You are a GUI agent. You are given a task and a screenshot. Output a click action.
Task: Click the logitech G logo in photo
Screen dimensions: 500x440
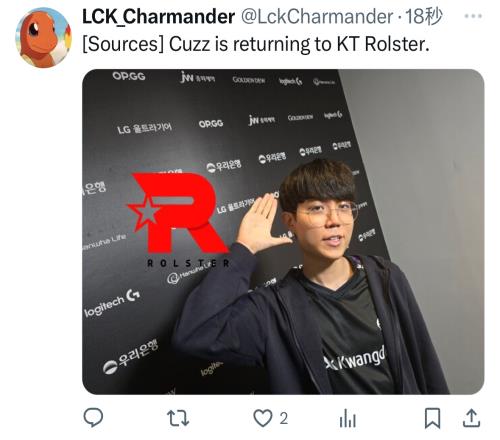tap(112, 303)
